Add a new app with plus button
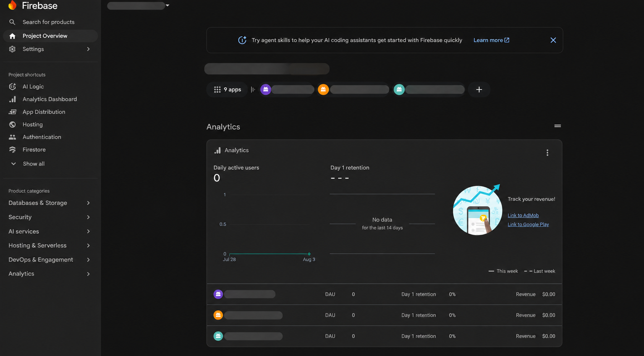The height and width of the screenshot is (356, 644). 479,90
